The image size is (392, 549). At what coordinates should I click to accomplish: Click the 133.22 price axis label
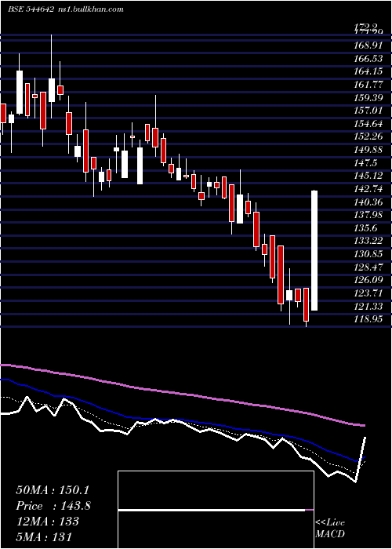click(368, 241)
